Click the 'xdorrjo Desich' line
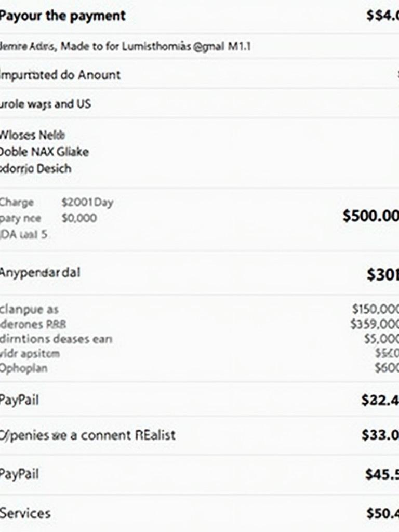The height and width of the screenshot is (532, 399). pos(36,168)
